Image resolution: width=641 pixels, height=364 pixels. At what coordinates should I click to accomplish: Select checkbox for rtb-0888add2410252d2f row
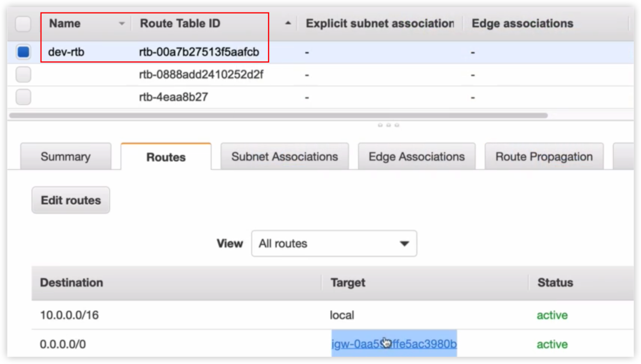[23, 74]
